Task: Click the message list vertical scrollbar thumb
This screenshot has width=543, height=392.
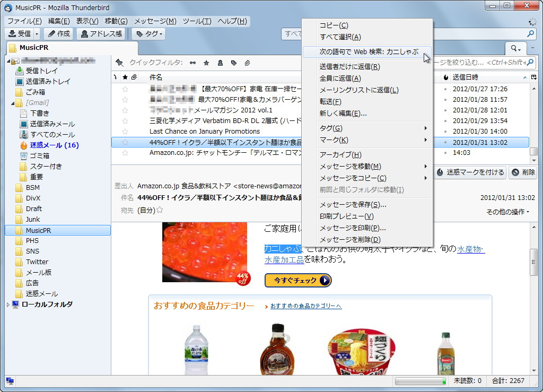Action: tap(533, 151)
